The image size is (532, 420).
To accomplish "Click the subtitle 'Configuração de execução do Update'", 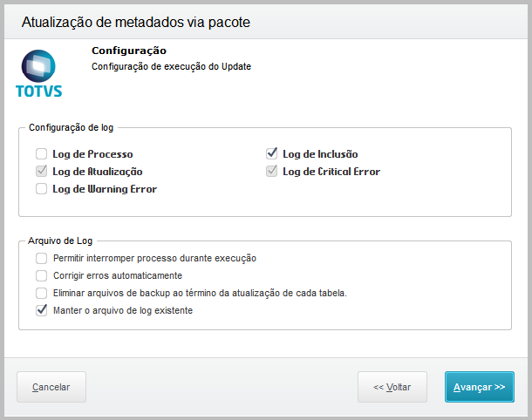I will pos(171,66).
